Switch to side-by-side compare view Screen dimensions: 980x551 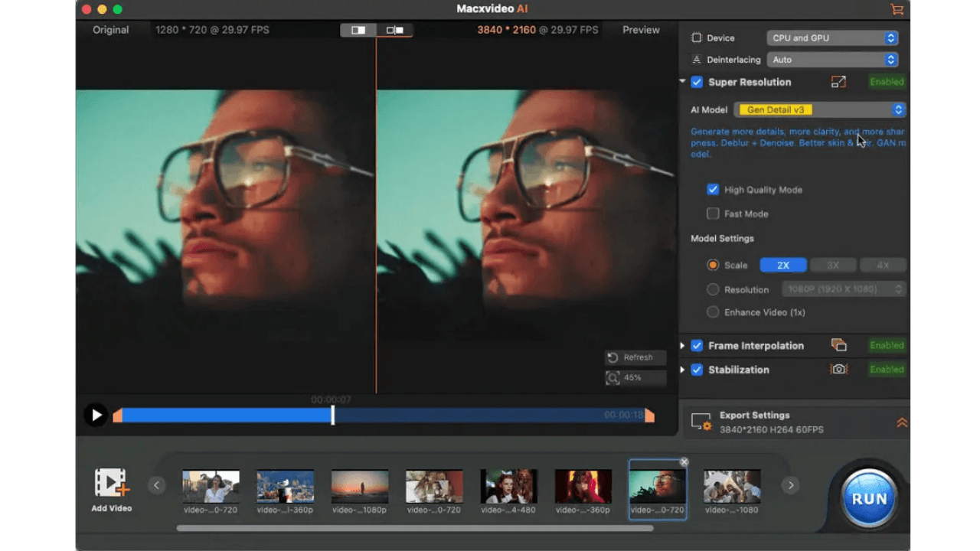tap(395, 31)
